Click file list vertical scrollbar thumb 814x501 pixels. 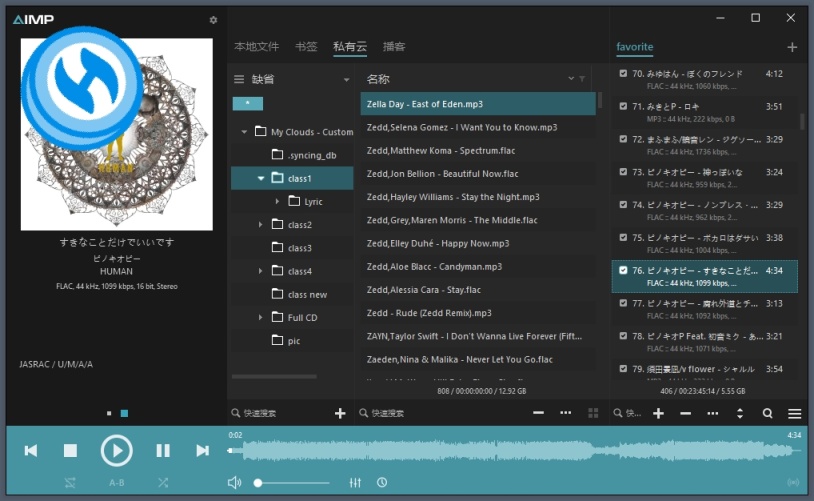(x=600, y=100)
